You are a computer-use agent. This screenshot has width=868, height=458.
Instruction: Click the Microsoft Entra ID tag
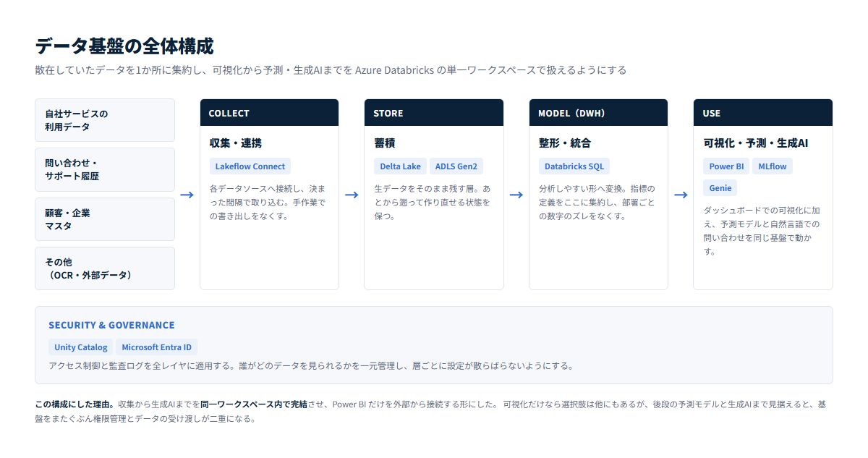coord(156,347)
